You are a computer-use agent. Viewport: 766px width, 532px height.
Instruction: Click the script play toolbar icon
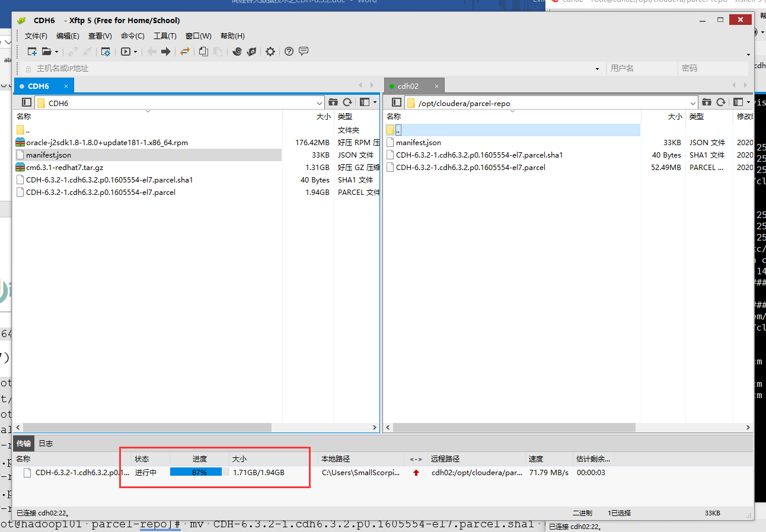[126, 52]
